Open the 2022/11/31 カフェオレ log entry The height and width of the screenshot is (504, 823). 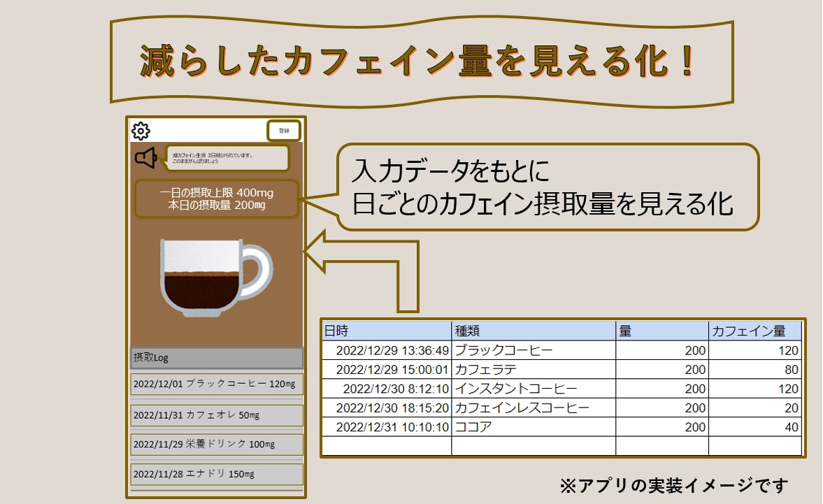217,415
